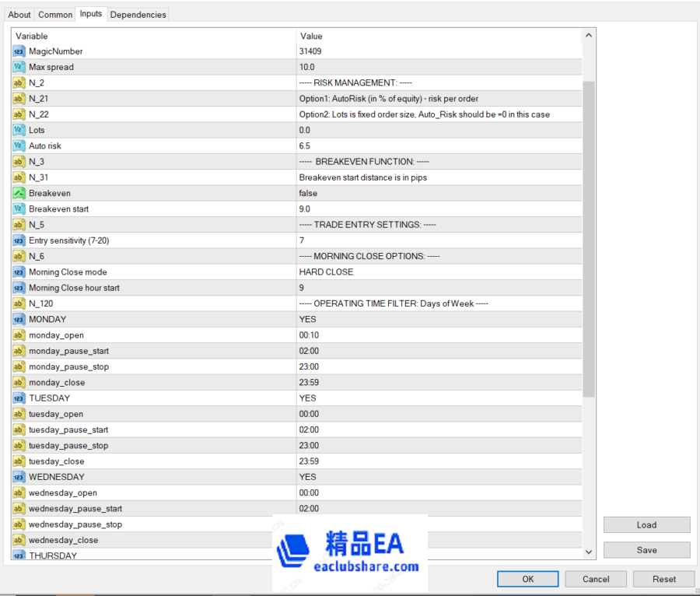Toggle WEDNESDAY trading YES value
Screen dimensions: 700x596
click(307, 477)
